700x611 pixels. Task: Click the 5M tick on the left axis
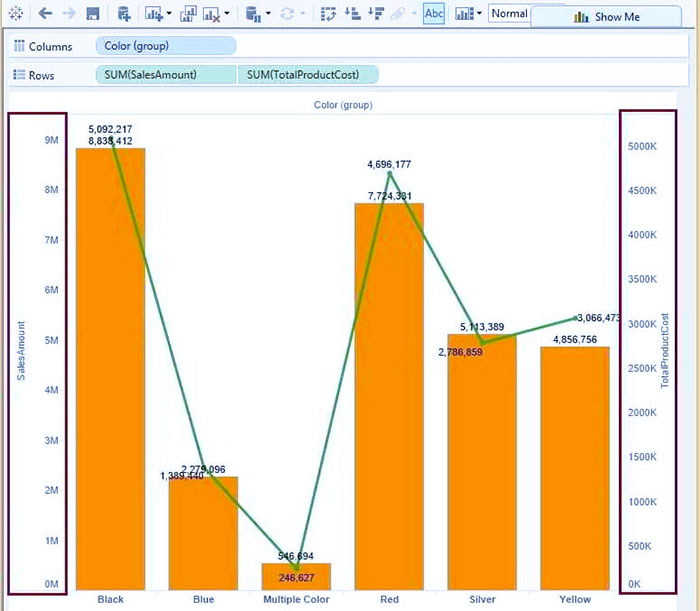click(51, 341)
